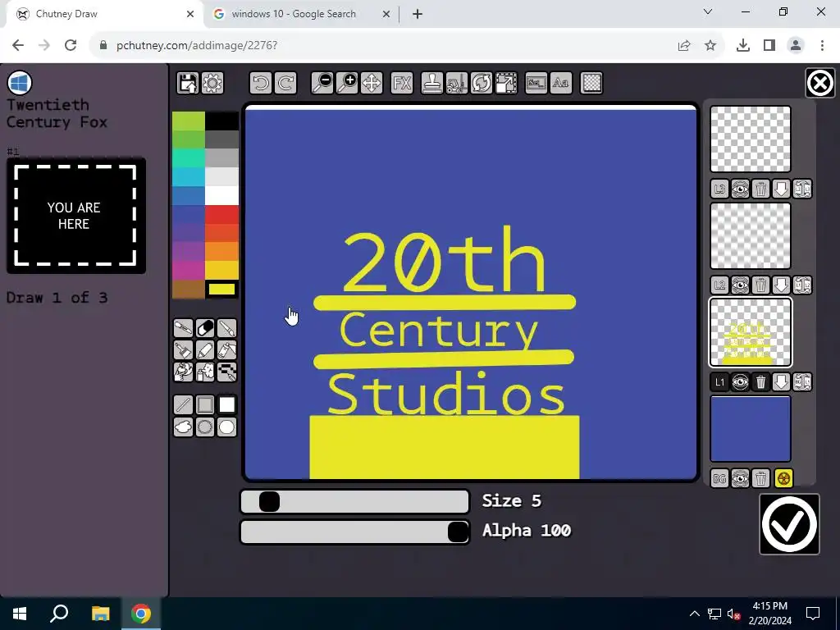Select the wide flat brush tool
This screenshot has height=630, width=840.
pos(183,349)
